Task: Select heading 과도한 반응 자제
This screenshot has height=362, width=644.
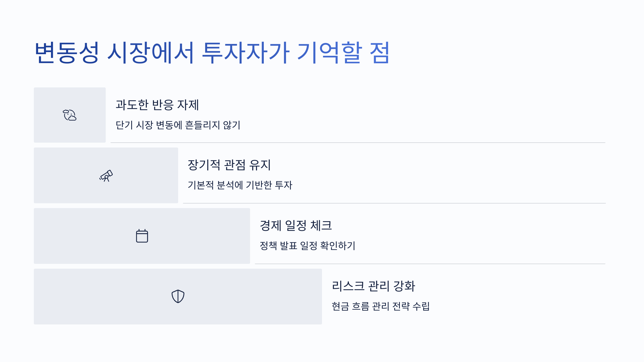Action: (x=157, y=105)
